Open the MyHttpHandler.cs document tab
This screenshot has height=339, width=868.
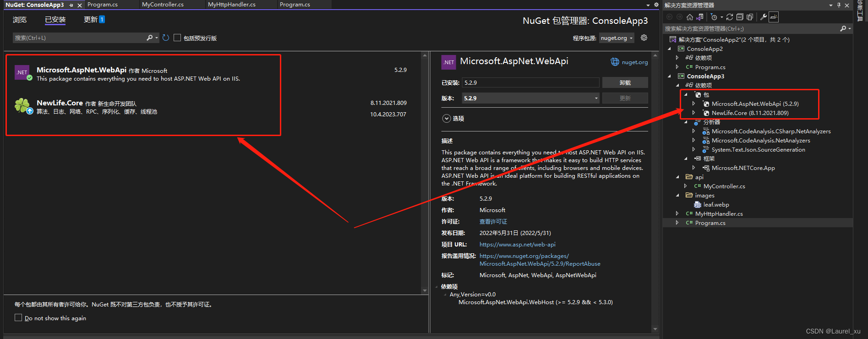coord(232,5)
